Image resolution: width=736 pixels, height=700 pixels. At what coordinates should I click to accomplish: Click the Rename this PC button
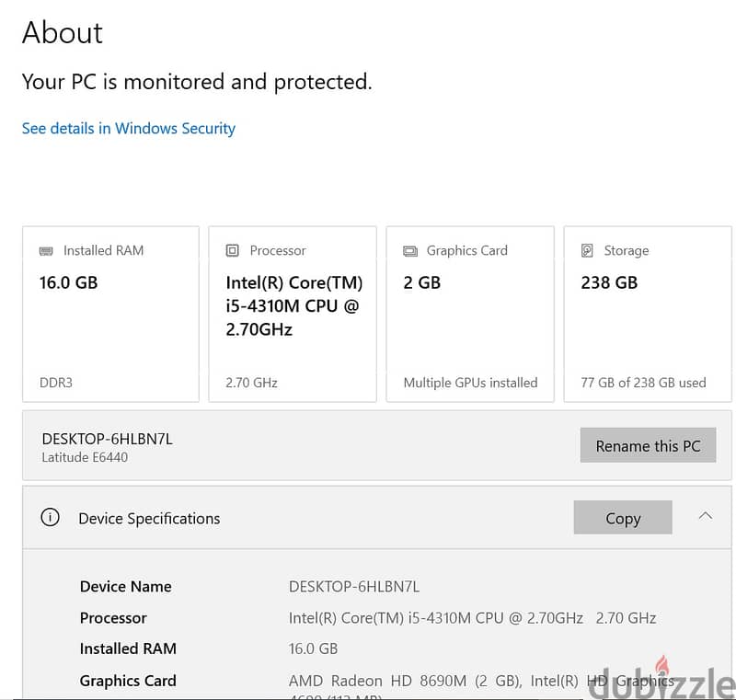(x=648, y=445)
